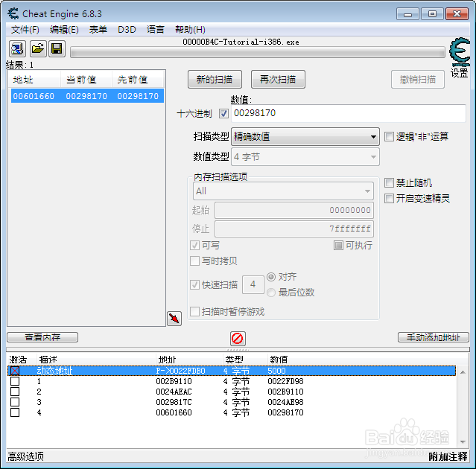Enable the logical NOT operation checkbox
476x469 pixels.
389,136
